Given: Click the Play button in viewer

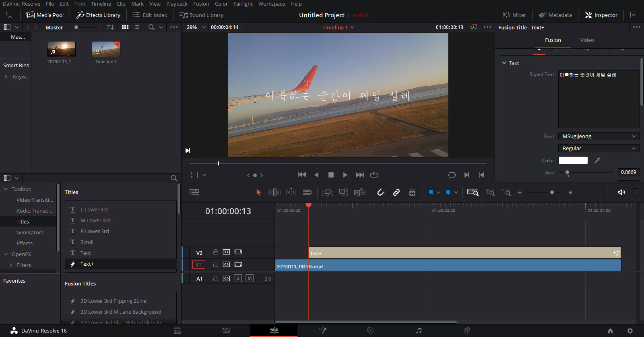Looking at the screenshot, I should coord(345,175).
